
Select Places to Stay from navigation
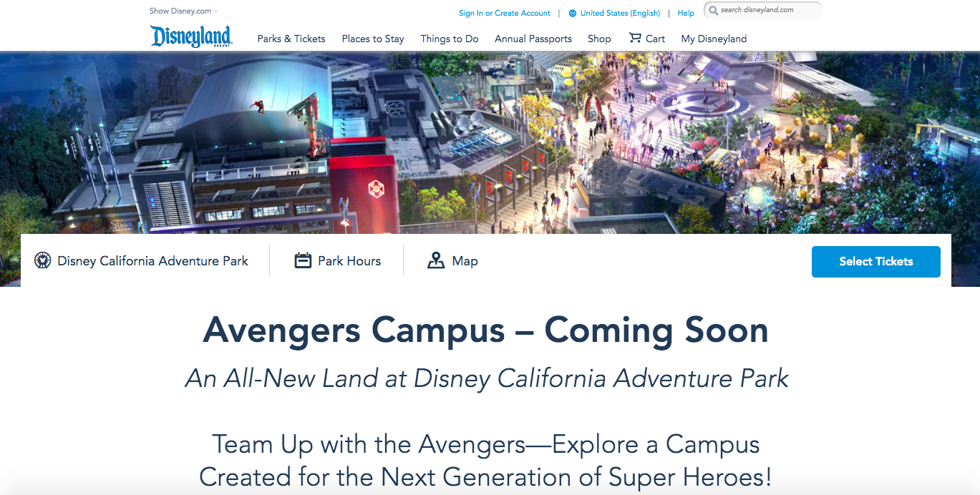372,39
